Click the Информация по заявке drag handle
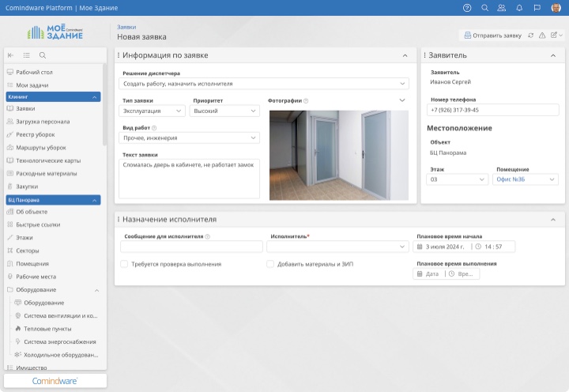The image size is (569, 392). point(119,55)
